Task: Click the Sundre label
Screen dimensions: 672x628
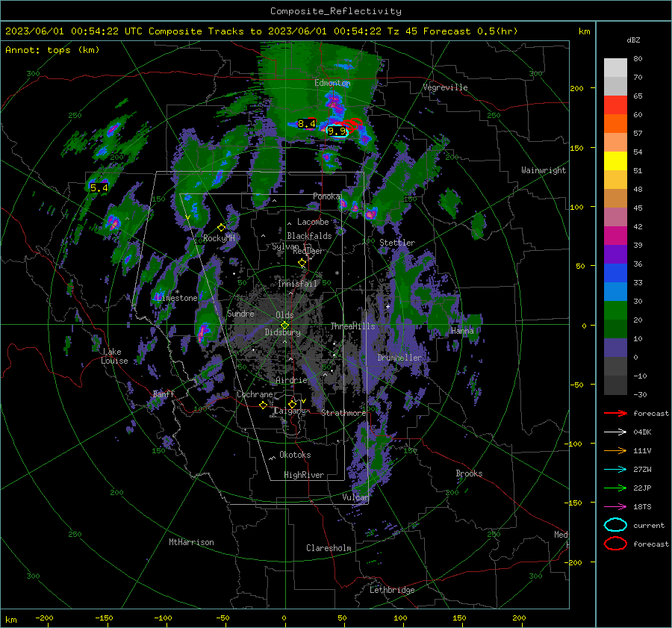Action: tap(240, 314)
